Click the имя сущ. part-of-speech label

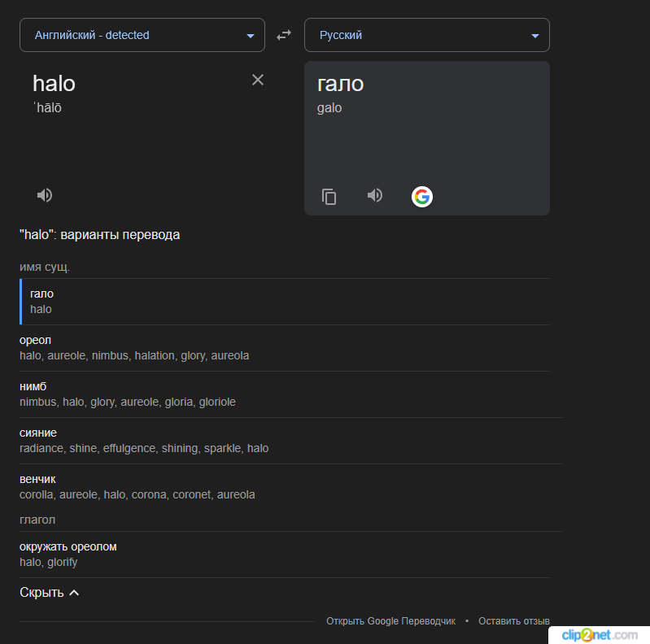coord(45,267)
